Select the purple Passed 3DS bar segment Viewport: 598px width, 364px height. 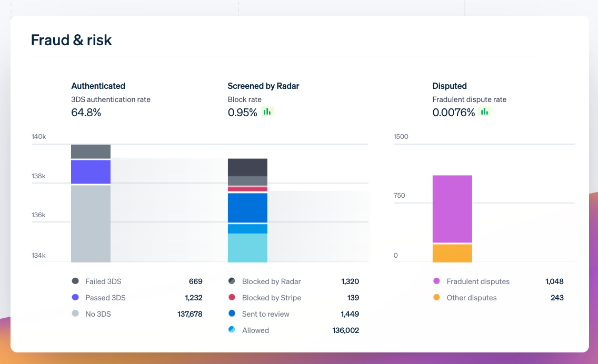[91, 172]
